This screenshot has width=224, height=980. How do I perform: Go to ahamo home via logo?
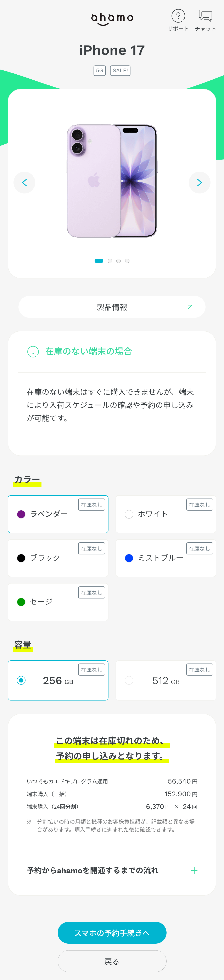(x=112, y=19)
